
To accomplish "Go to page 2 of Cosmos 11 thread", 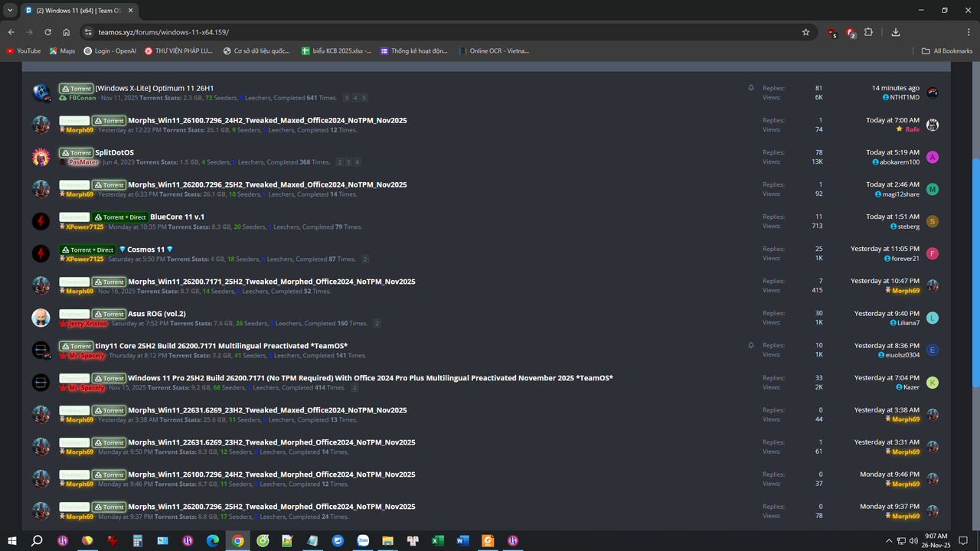I will pyautogui.click(x=365, y=259).
